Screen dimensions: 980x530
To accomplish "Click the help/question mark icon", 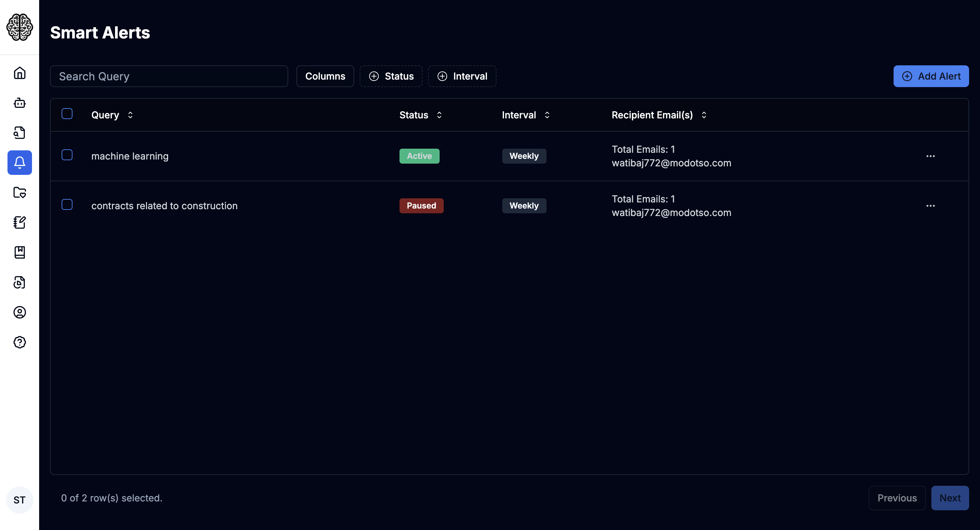I will tap(19, 343).
